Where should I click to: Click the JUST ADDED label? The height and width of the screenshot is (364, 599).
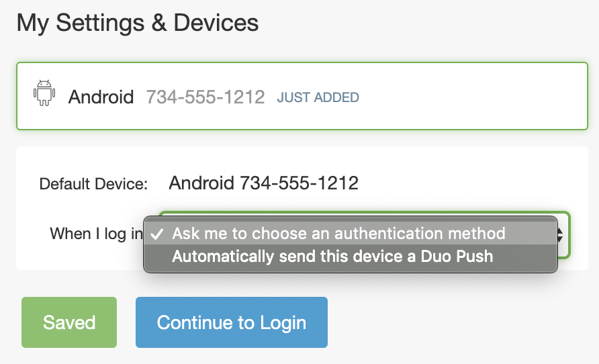click(x=318, y=97)
